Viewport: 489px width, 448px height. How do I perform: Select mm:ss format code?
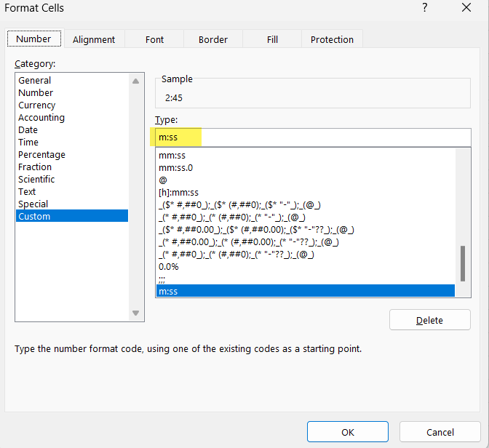[306, 155]
